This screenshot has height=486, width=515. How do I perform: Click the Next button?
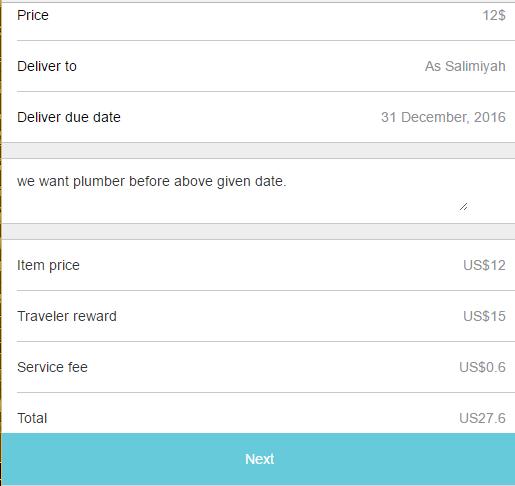258,459
